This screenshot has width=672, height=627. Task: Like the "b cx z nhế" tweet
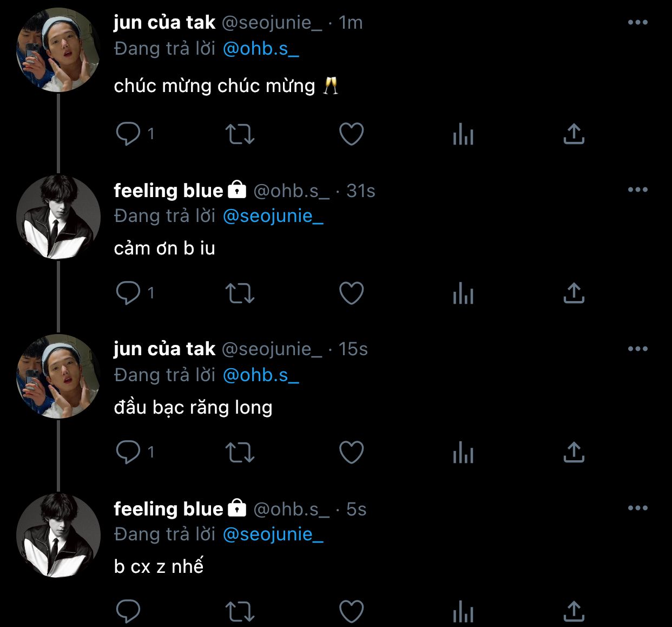pos(351,611)
